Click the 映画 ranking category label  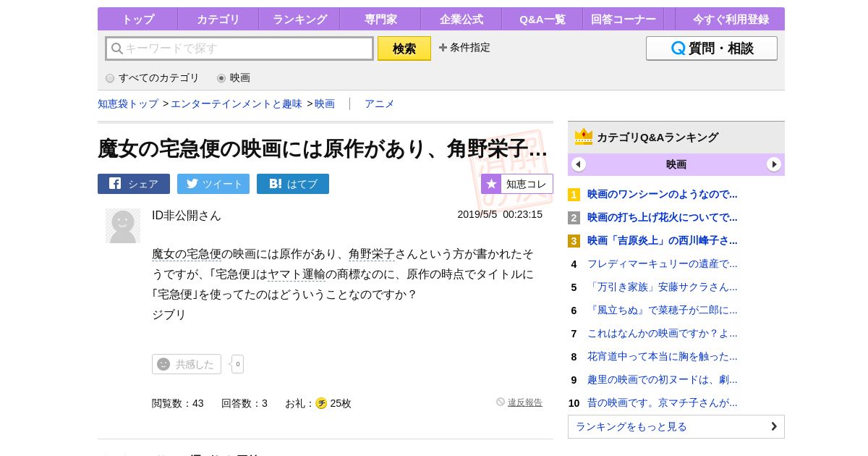676,164
